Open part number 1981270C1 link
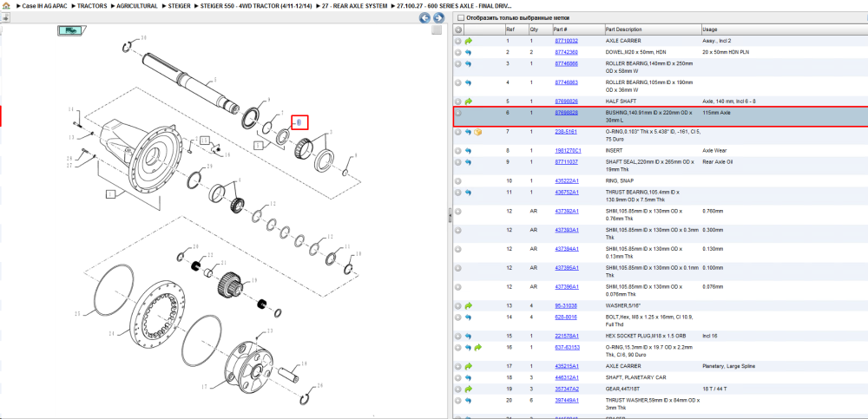Image resolution: width=868 pixels, height=419 pixels. coord(568,151)
